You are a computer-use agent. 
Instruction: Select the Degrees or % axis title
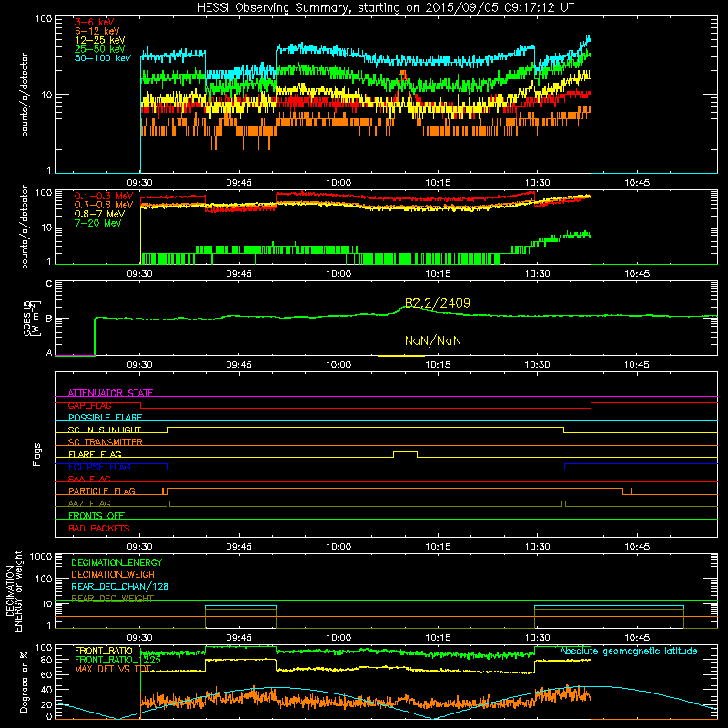pyautogui.click(x=24, y=682)
